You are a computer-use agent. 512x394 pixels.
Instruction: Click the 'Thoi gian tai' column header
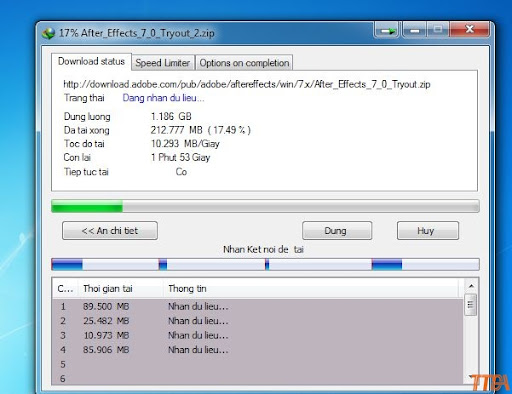coord(121,289)
